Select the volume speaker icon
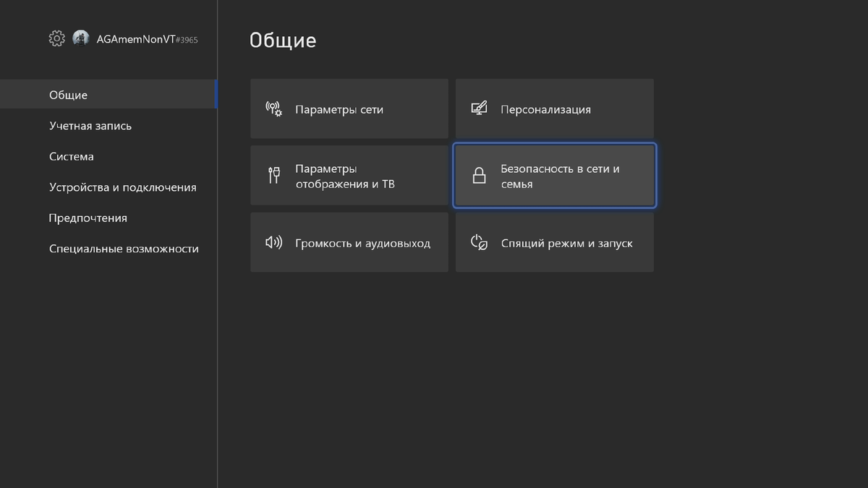868x488 pixels. (x=273, y=242)
